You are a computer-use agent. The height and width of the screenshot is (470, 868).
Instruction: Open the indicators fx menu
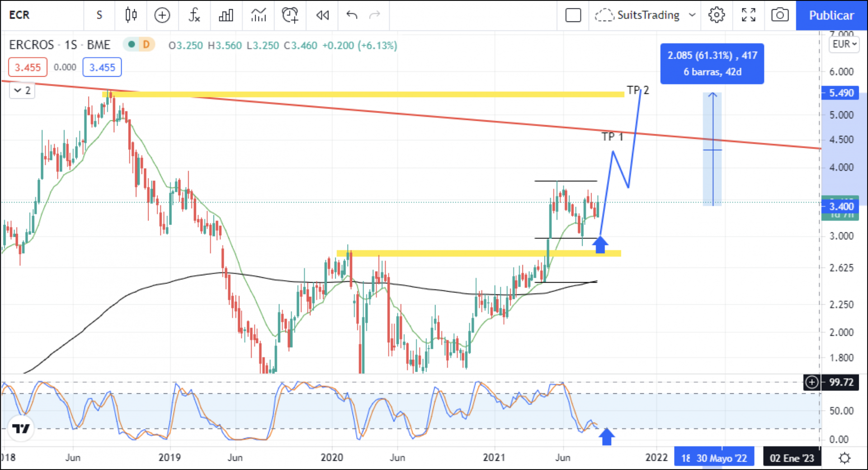(x=194, y=15)
